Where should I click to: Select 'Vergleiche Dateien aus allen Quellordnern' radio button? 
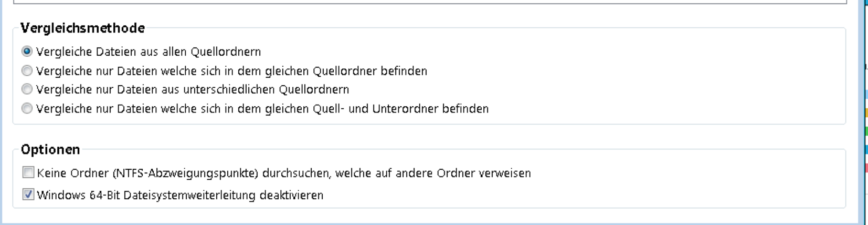pos(27,52)
